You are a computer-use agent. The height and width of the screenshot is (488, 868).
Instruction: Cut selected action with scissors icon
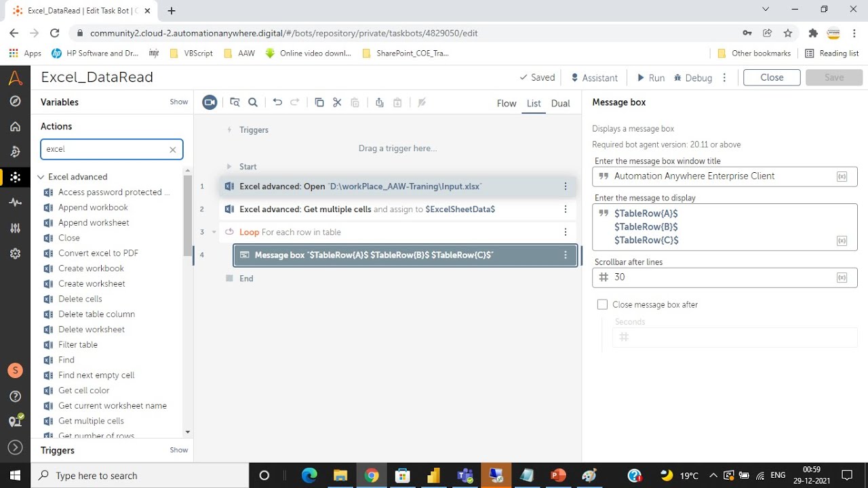click(337, 102)
